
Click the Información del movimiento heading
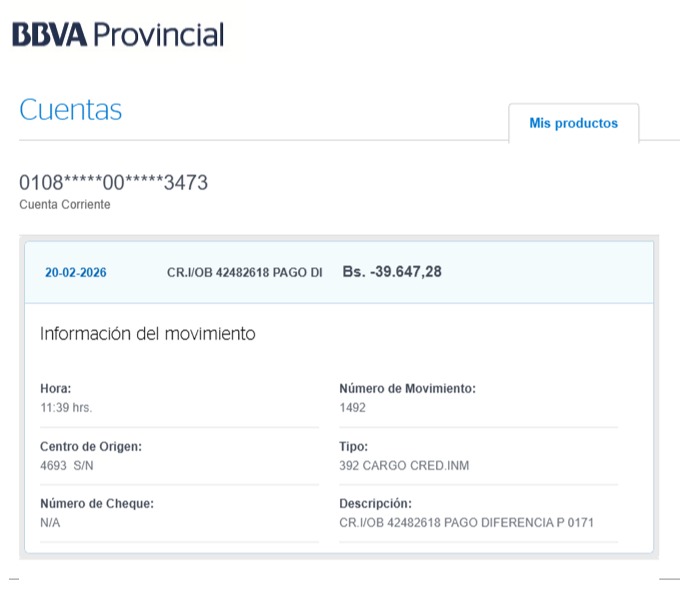click(147, 334)
